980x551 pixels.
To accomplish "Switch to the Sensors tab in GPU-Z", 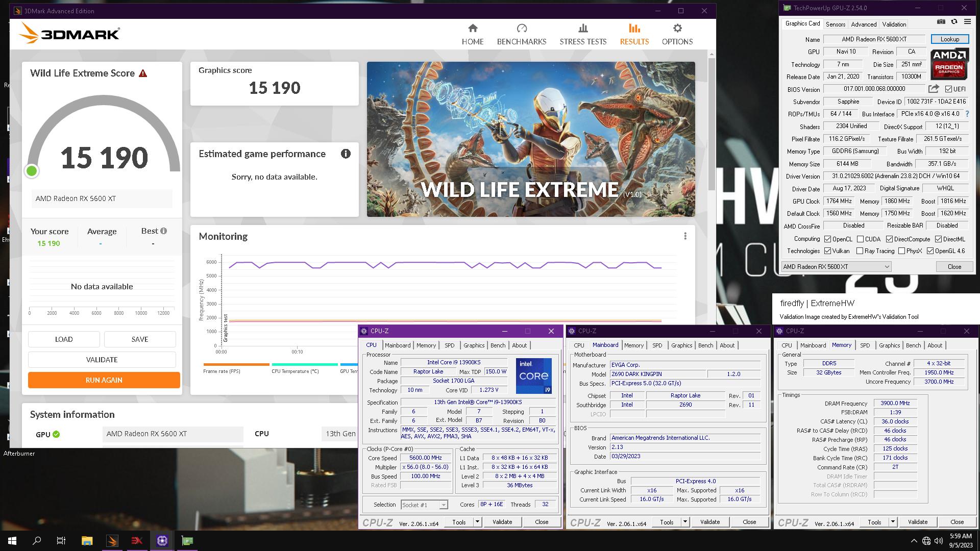I will [836, 24].
